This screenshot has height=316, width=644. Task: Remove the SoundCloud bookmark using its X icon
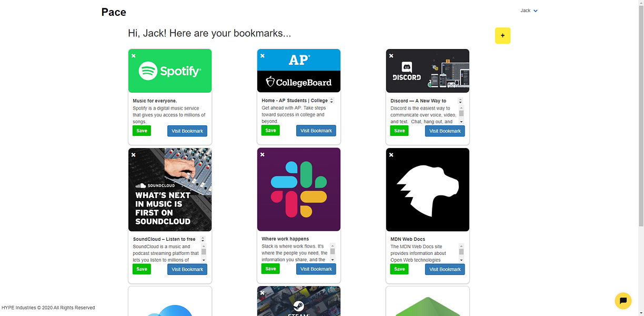point(134,154)
